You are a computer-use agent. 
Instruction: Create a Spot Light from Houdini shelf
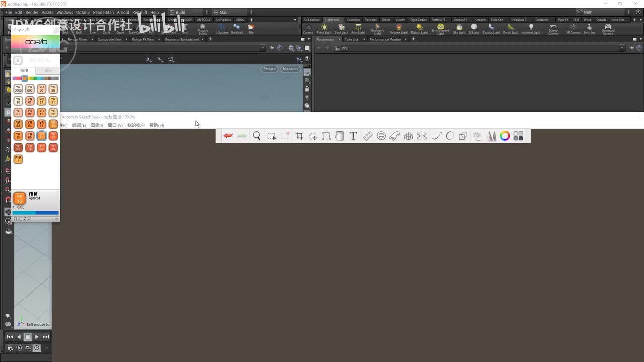[341, 29]
